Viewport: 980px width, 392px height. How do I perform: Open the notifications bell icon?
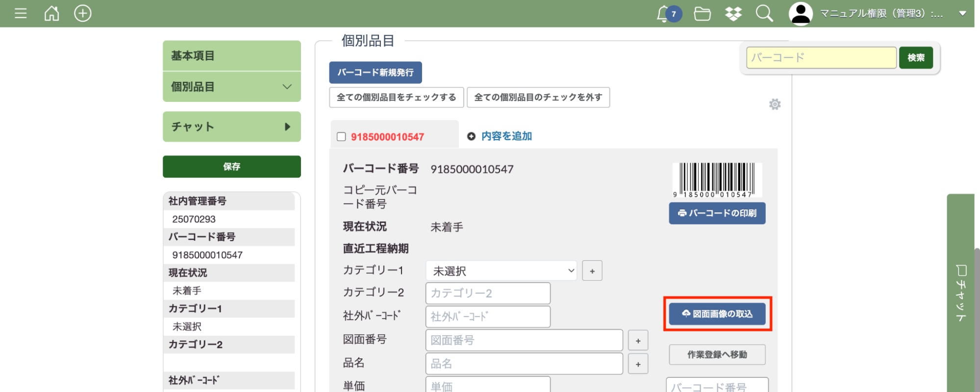(x=663, y=14)
